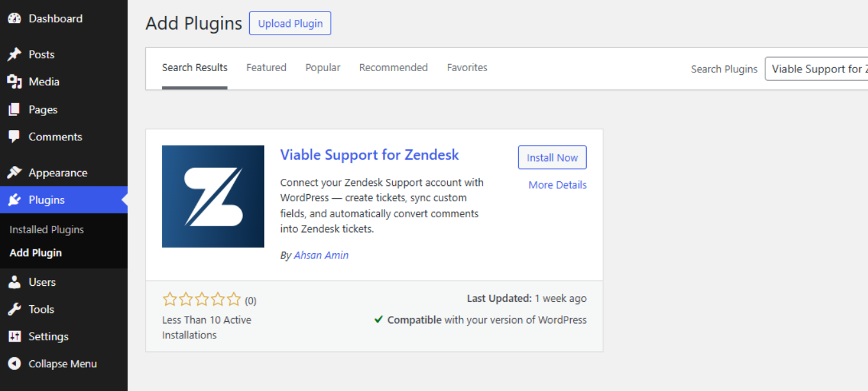868x391 pixels.
Task: Click the Dashboard gauge icon
Action: click(14, 19)
